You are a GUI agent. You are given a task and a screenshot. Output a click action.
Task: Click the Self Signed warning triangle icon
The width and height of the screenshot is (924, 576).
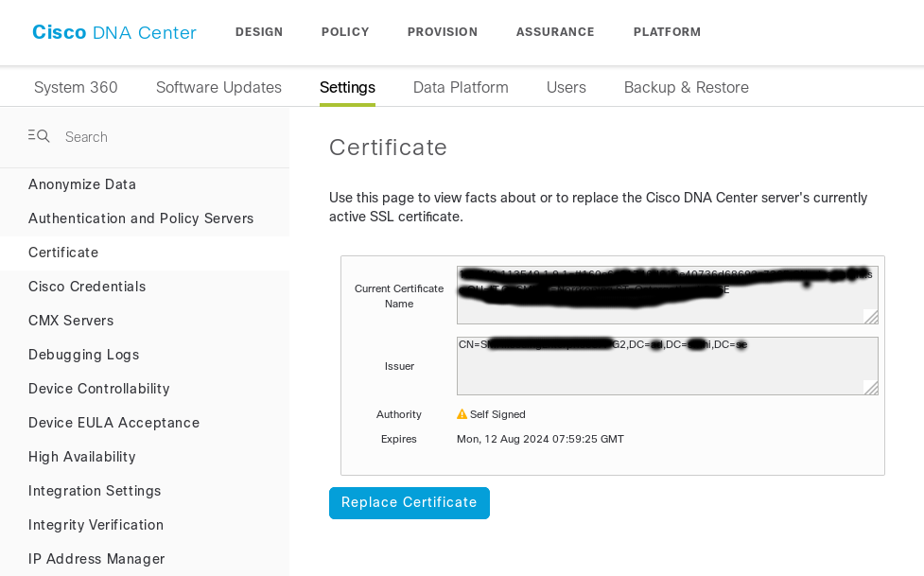pos(462,413)
